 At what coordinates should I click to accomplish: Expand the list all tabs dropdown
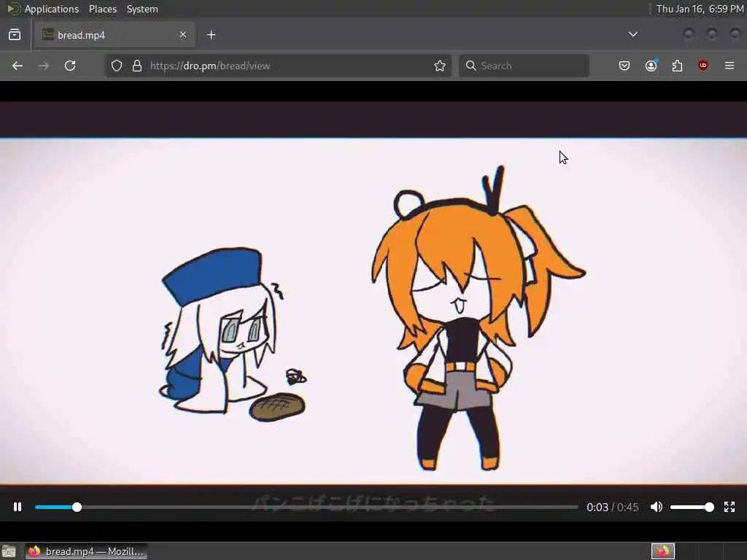tap(633, 34)
